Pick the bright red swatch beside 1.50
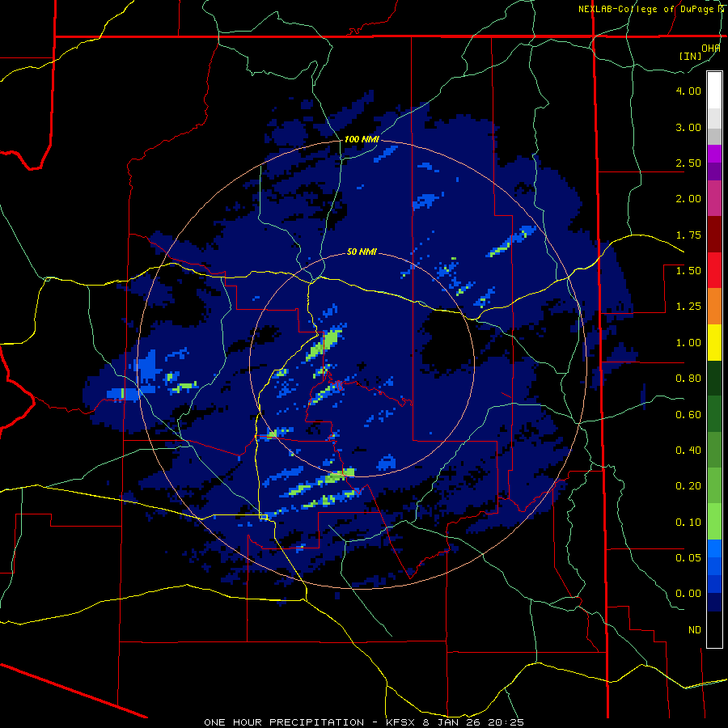Viewport: 728px width, 728px height. point(714,270)
